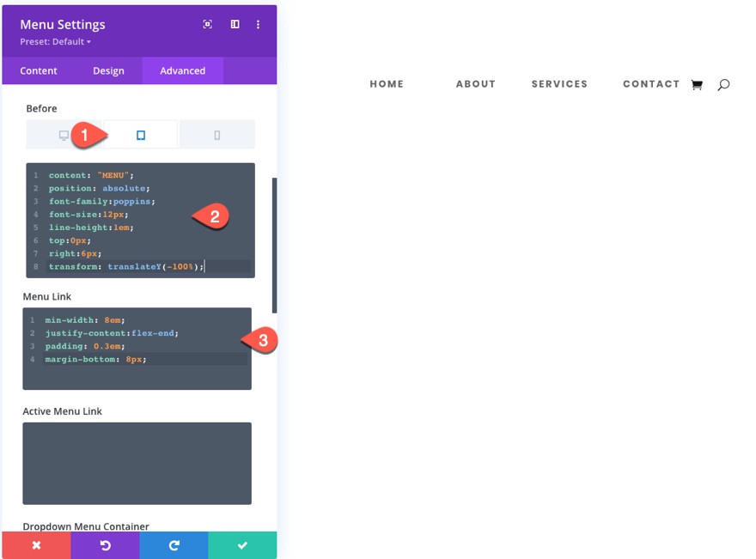Open the search icon in the navigation menu

click(724, 84)
